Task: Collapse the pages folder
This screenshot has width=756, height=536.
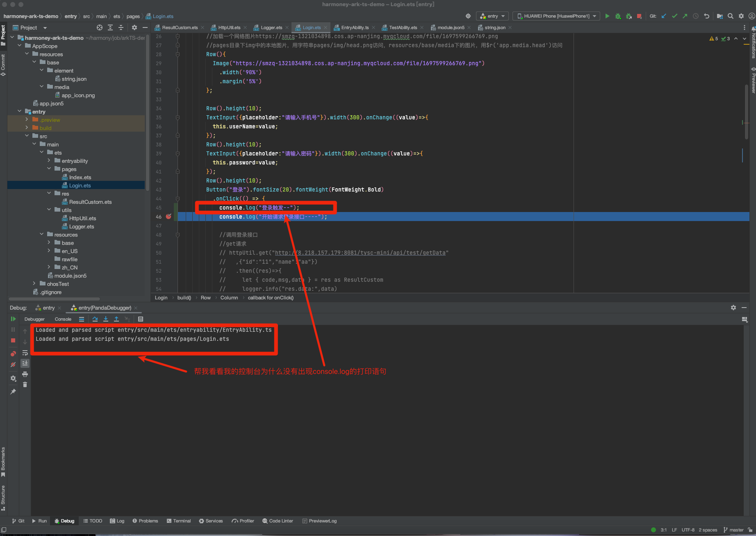Action: 49,169
